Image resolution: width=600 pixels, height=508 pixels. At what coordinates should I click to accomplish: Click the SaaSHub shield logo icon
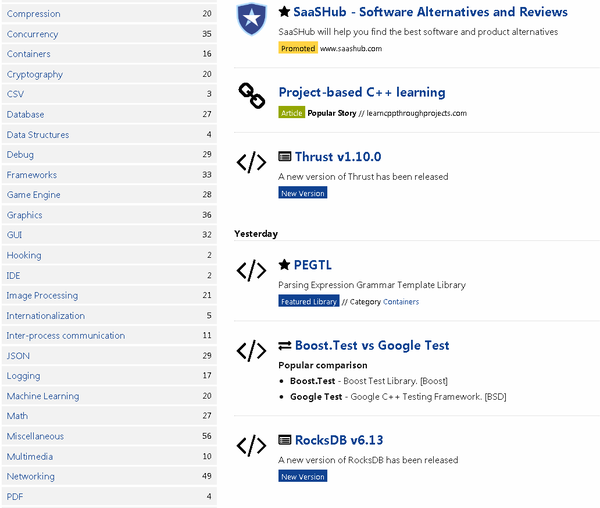coord(251,19)
